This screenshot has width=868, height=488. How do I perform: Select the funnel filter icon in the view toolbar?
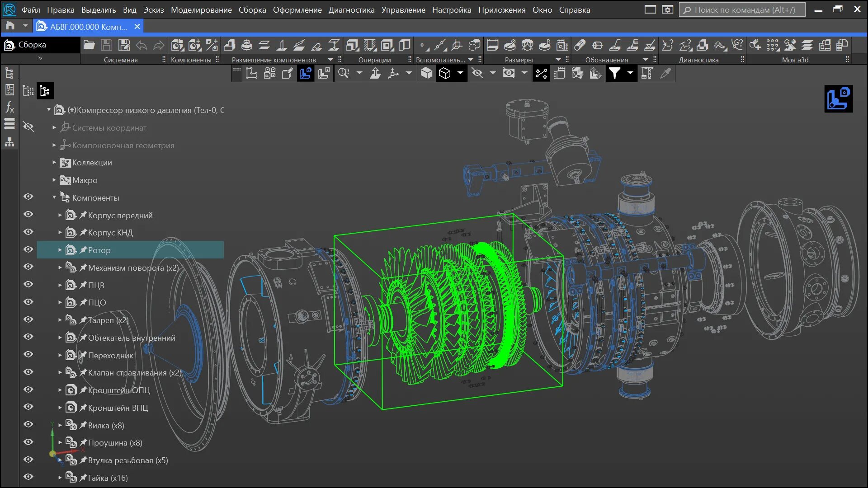click(x=614, y=73)
